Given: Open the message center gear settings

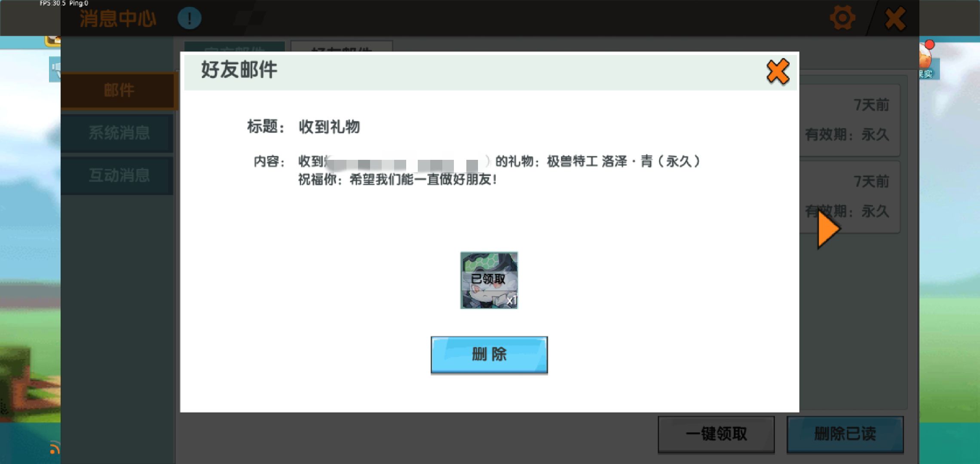Looking at the screenshot, I should coord(842,18).
